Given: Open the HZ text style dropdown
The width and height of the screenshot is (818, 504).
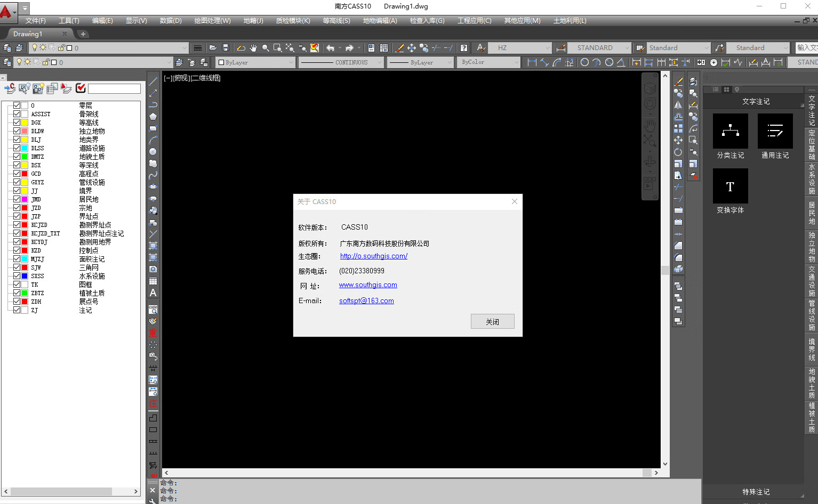Looking at the screenshot, I should [x=547, y=48].
